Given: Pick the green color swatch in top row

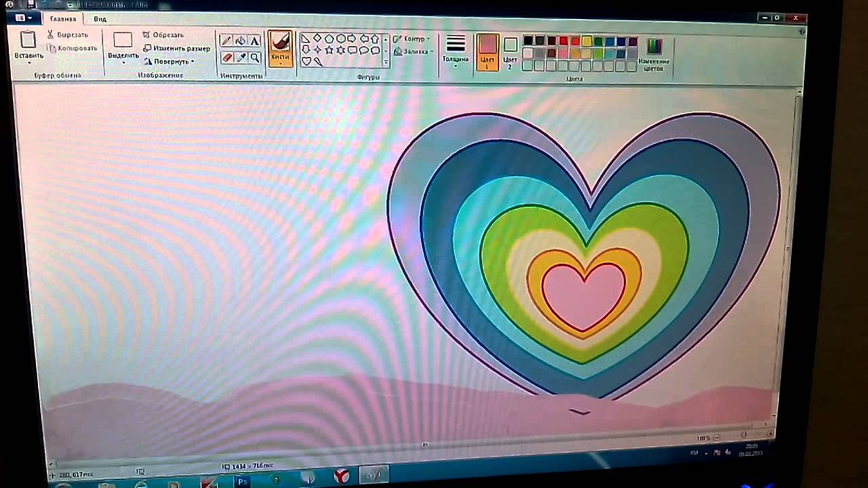Looking at the screenshot, I should tap(598, 42).
